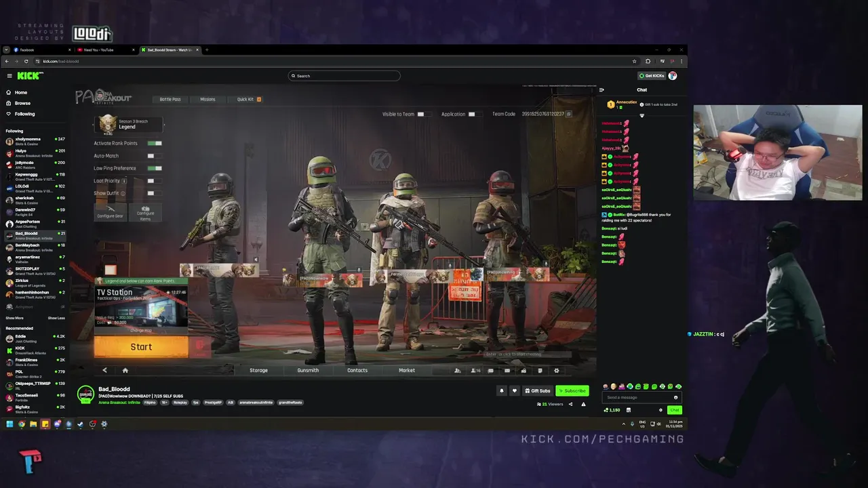Open chat settings gear icon
868x488 pixels.
tap(660, 409)
